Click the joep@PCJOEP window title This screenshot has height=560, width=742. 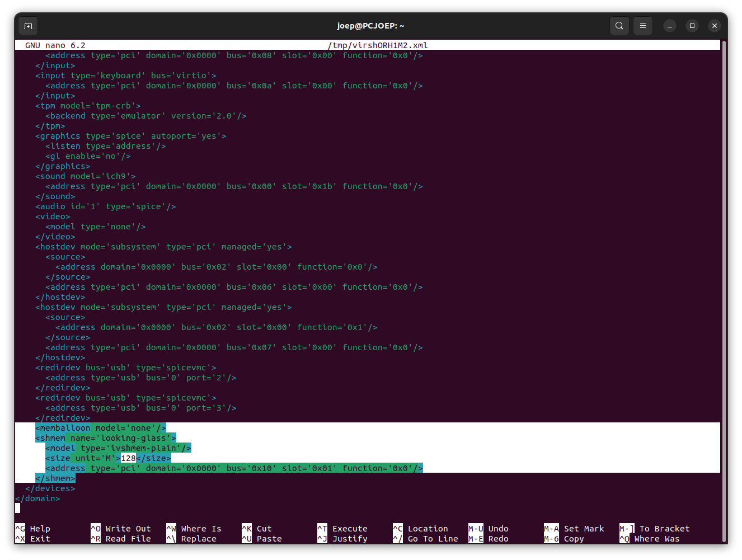click(370, 26)
